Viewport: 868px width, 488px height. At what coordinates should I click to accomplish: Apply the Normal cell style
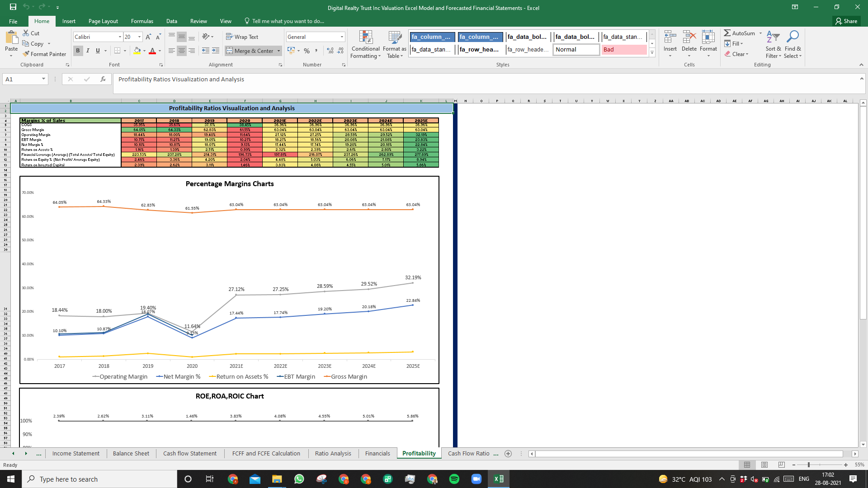pyautogui.click(x=576, y=50)
